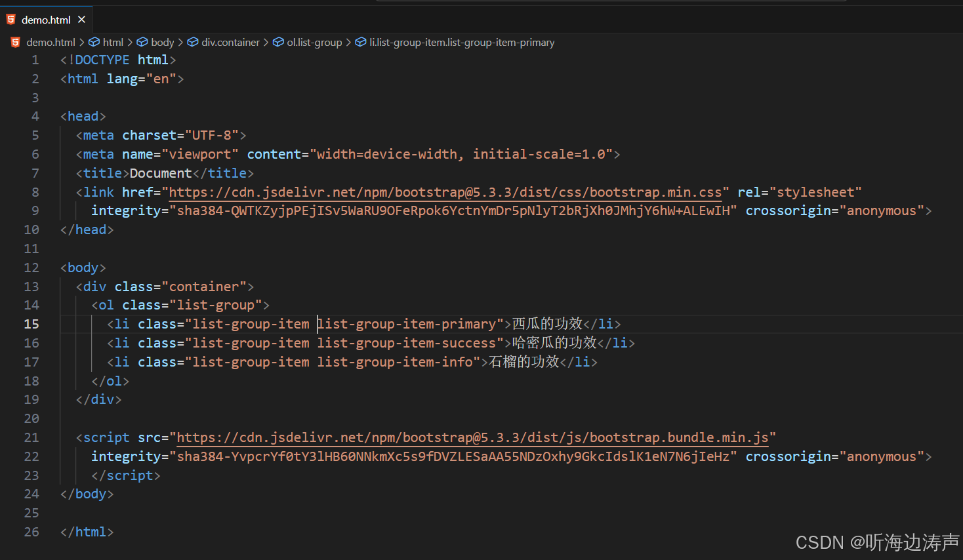963x560 pixels.
Task: Open demo.html breadcrumb item
Action: click(x=51, y=43)
